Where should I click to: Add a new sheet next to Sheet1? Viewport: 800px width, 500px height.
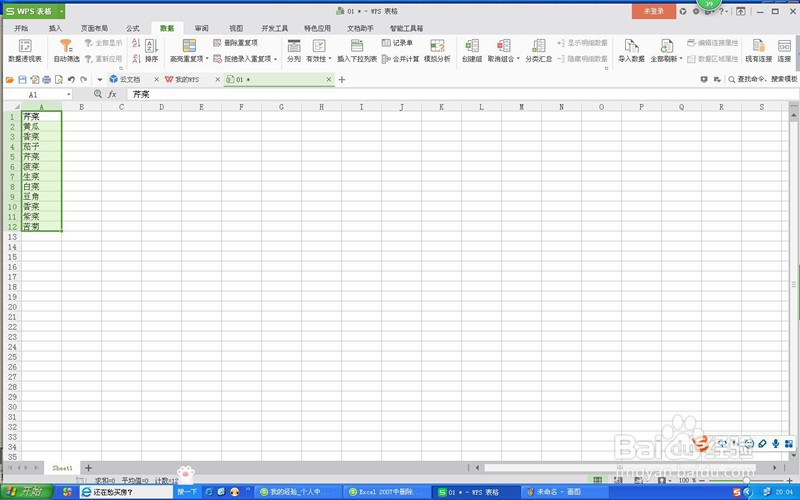click(88, 468)
